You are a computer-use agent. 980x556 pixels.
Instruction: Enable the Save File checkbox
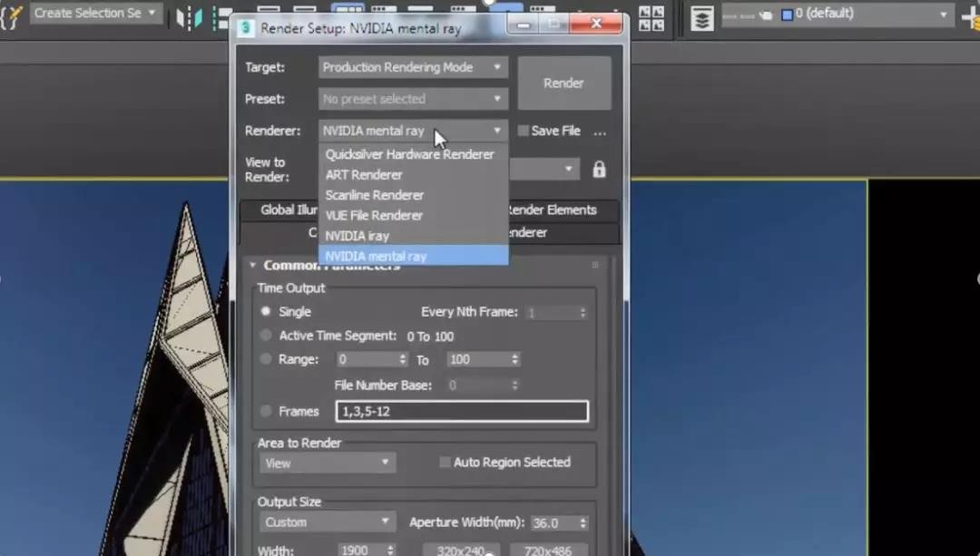(x=524, y=131)
